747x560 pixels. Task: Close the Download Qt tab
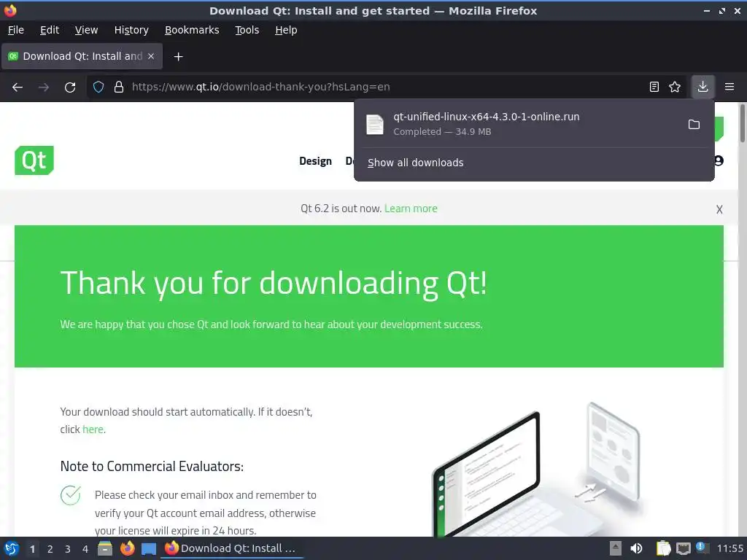[x=151, y=56]
